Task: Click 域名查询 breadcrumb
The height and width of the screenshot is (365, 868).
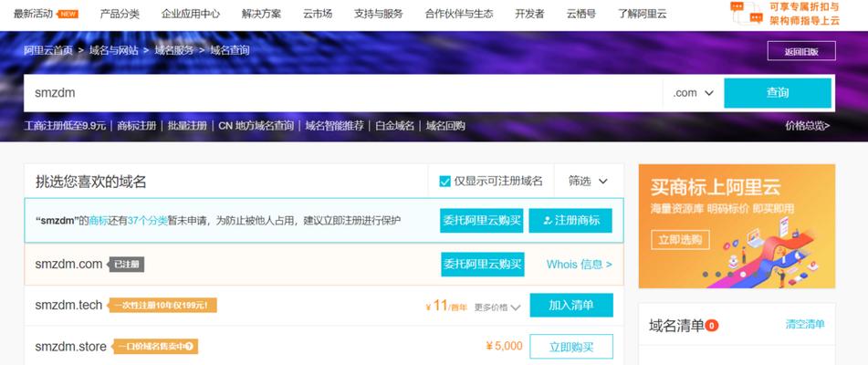Action: tap(229, 50)
